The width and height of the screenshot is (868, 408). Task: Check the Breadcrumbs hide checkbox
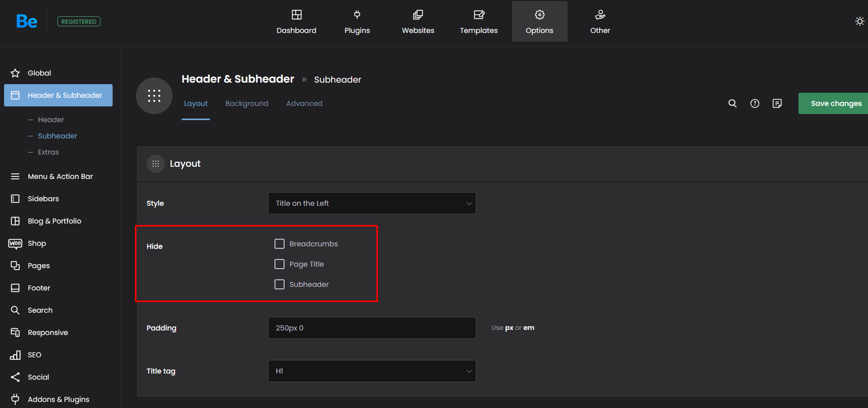[x=280, y=244]
